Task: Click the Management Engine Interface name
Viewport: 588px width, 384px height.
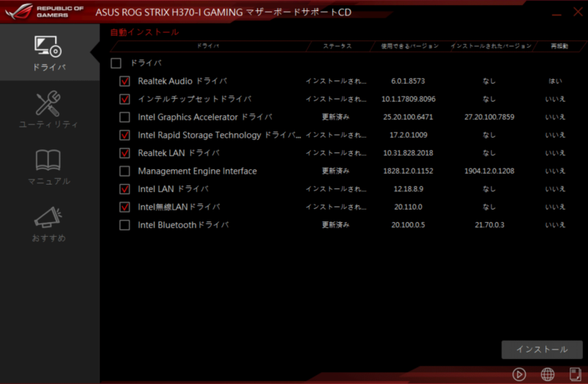Action: click(x=197, y=171)
